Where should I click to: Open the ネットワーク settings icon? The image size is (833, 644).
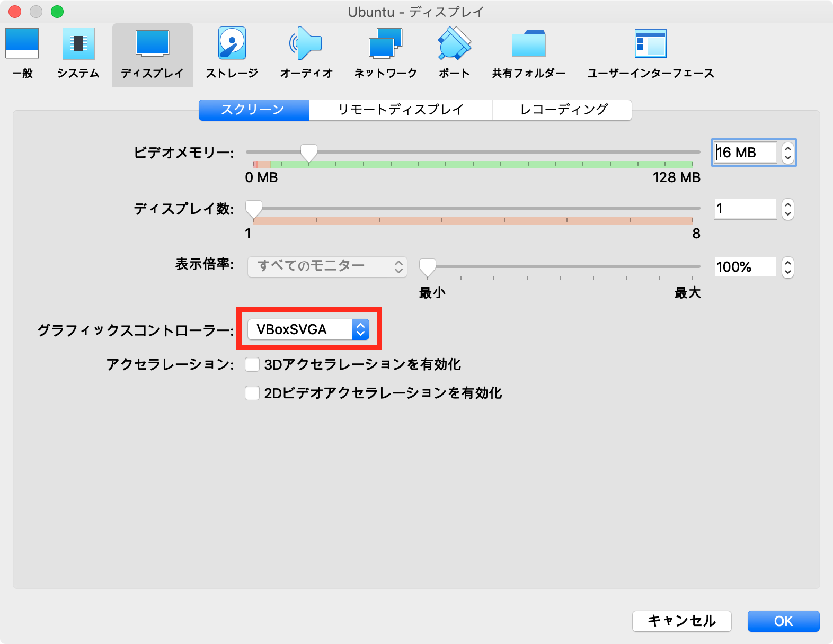pyautogui.click(x=386, y=54)
